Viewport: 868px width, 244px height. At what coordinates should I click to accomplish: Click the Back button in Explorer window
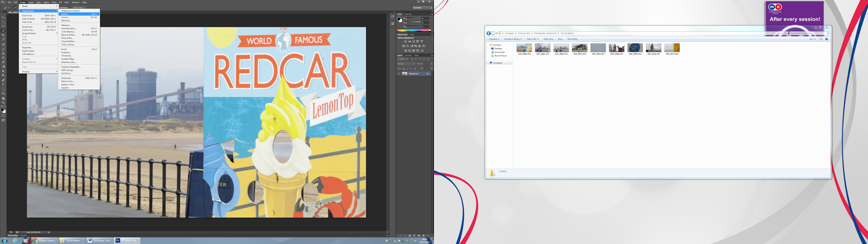pyautogui.click(x=489, y=33)
